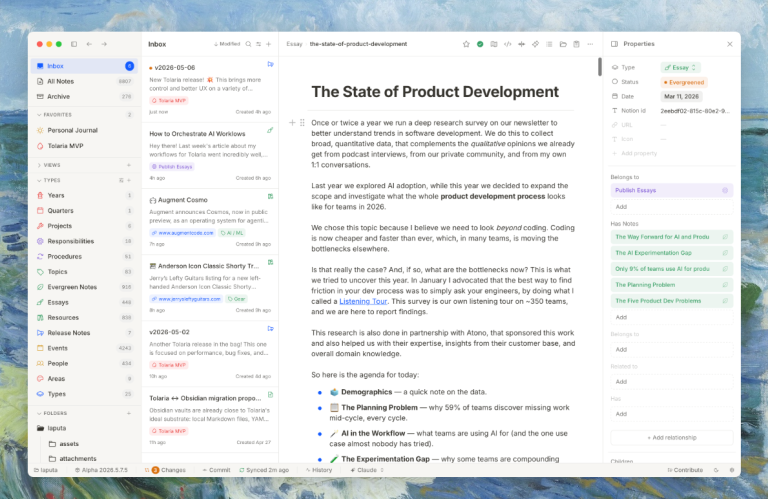
Task: Click the Essay breadcrumb in note header
Action: point(294,44)
